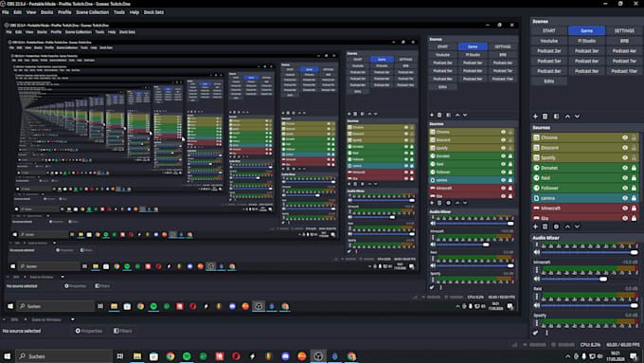Open the Dock Sets menu in outermost menu bar
The width and height of the screenshot is (644, 363).
pyautogui.click(x=153, y=12)
